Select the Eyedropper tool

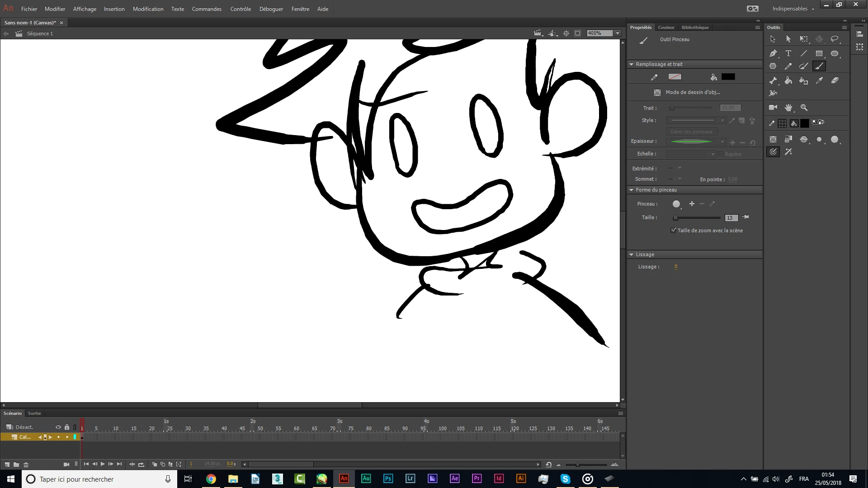click(819, 80)
